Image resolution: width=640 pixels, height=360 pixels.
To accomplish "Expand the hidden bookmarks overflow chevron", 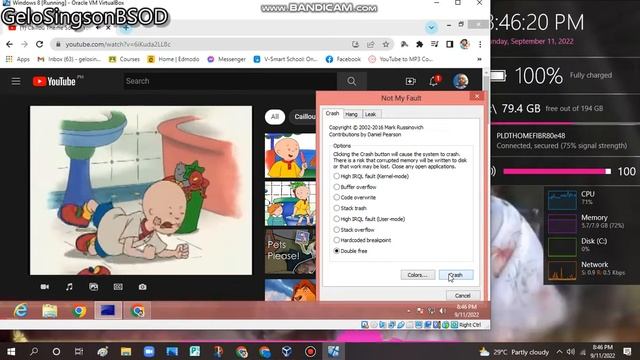I will pyautogui.click(x=479, y=59).
